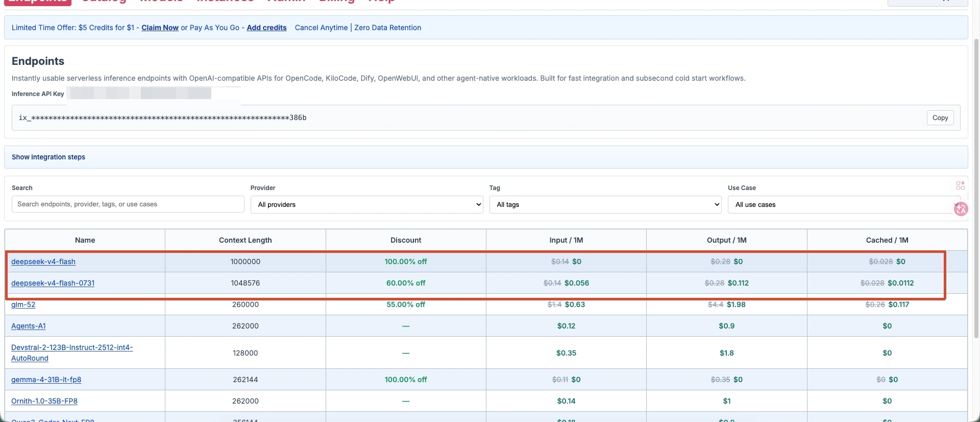Click the $0.9 output price for Agents-A1

pos(727,326)
